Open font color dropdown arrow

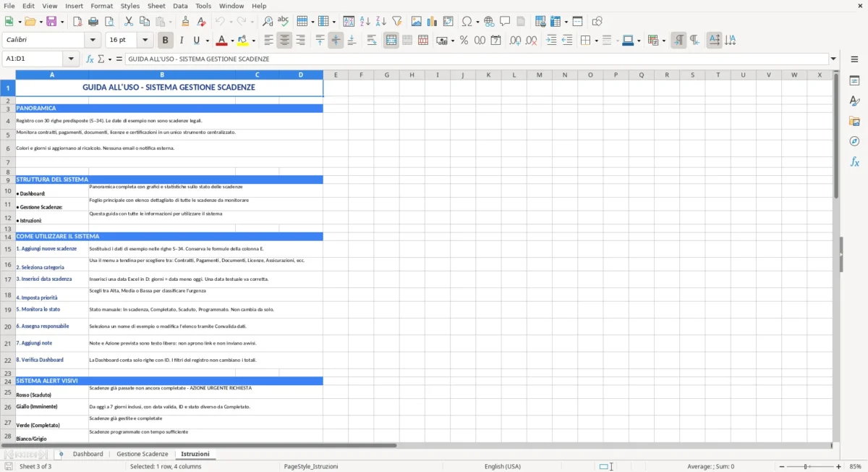232,41
